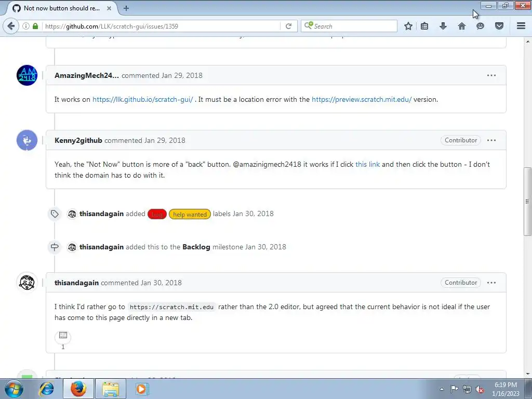Open the Windows Start menu

14,389
